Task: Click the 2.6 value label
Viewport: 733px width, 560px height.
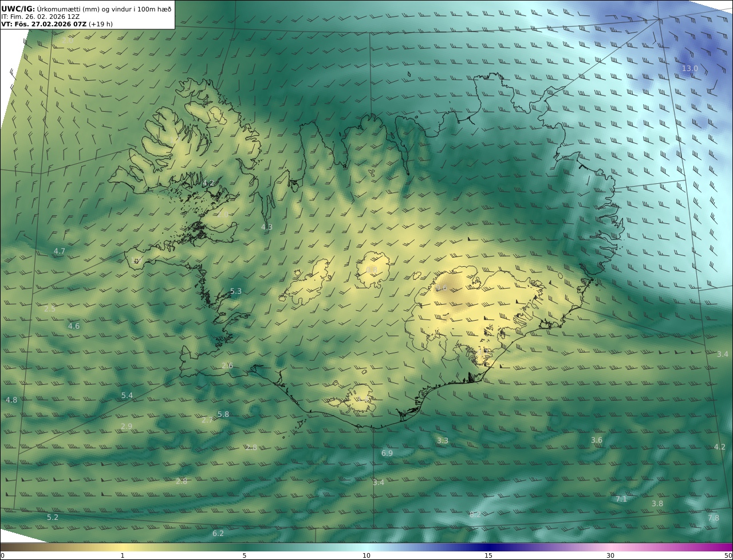Action: [227, 365]
